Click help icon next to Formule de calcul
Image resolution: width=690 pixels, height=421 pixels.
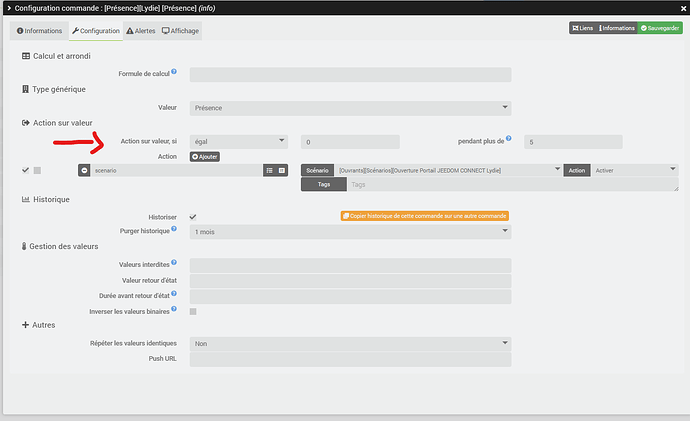point(174,73)
